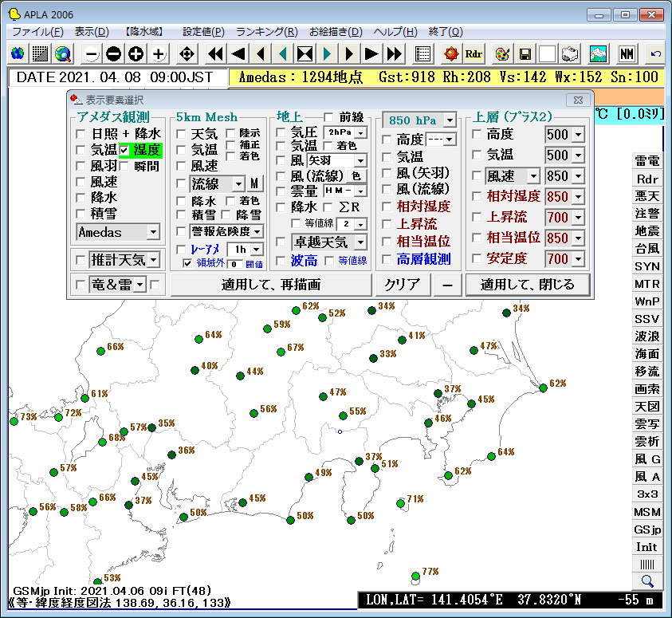Open the 上層 安定度 700 level dropdown
Viewport: 672px width, 618px height.
tap(579, 259)
